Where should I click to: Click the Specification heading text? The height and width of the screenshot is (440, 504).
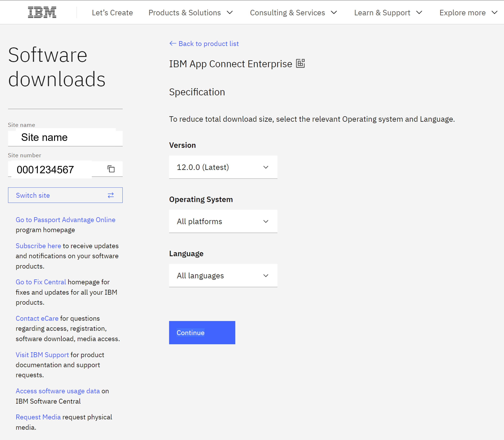click(197, 92)
